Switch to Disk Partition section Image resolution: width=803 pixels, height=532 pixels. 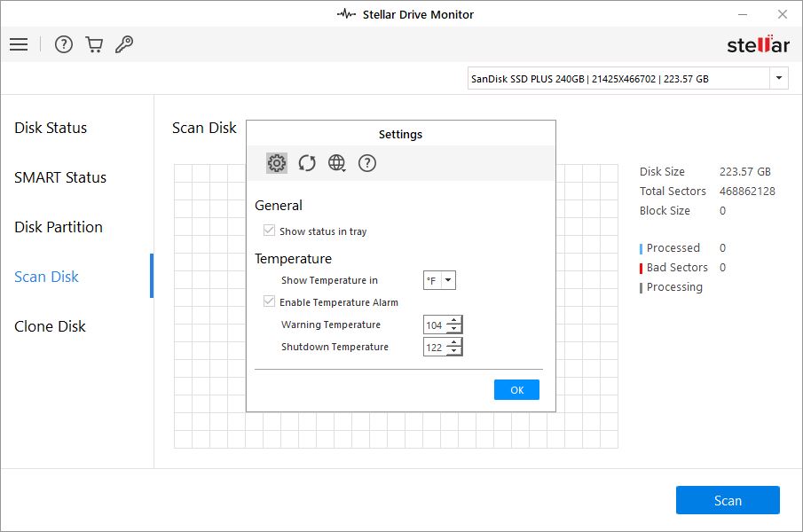click(59, 227)
